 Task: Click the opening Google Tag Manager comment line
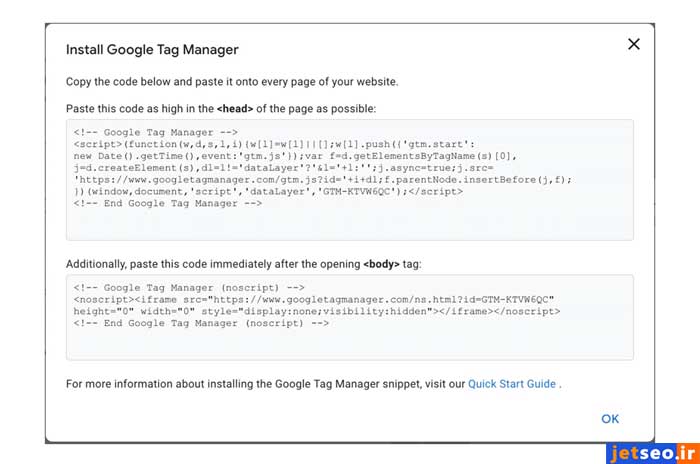(x=155, y=131)
